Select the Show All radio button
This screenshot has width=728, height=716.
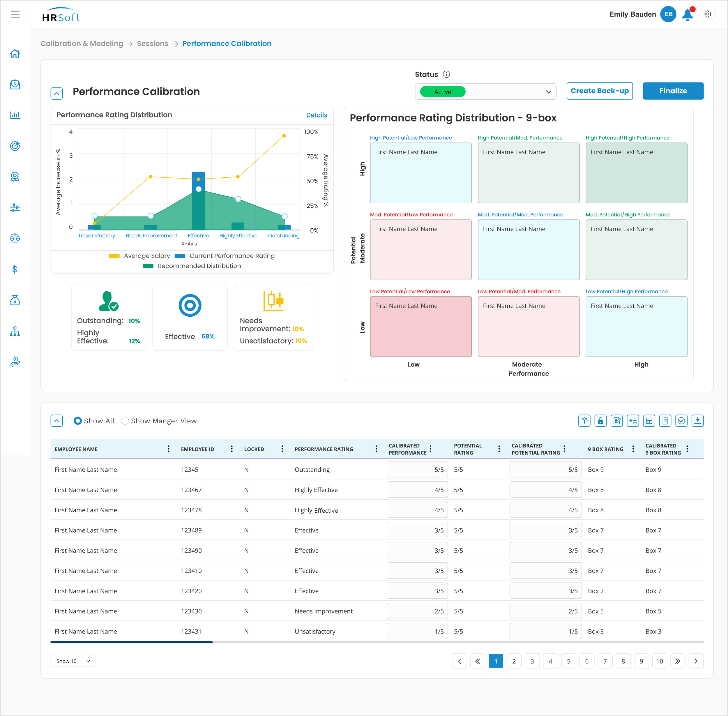[78, 421]
